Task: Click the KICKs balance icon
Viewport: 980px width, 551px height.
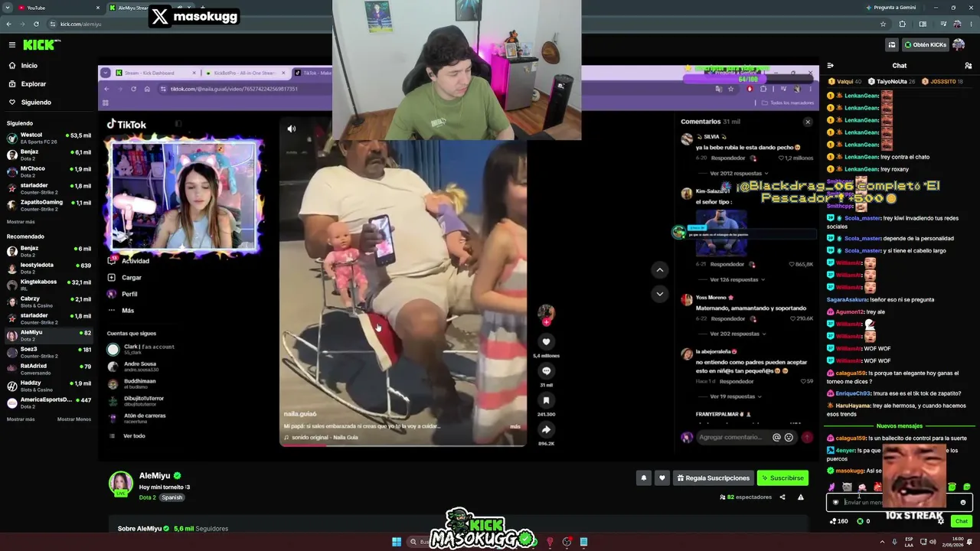Action: pyautogui.click(x=860, y=521)
